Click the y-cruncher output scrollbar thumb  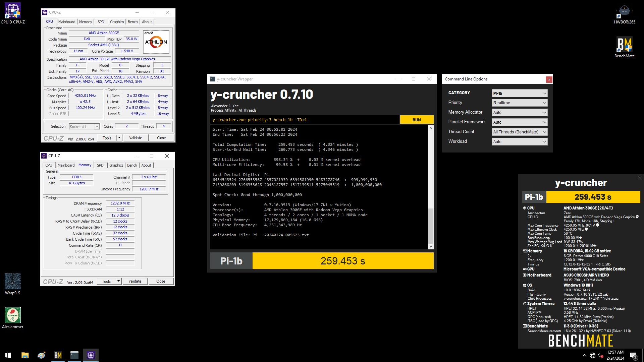431,225
